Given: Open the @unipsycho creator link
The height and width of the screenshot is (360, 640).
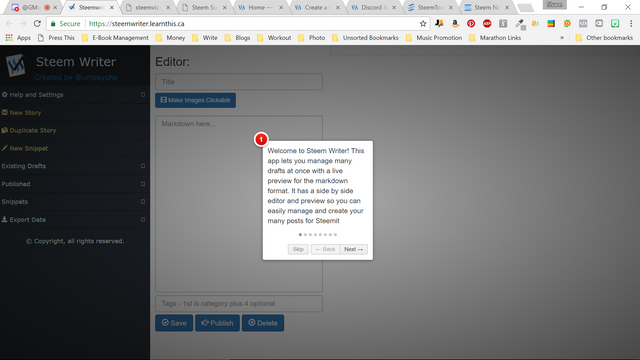Looking at the screenshot, I should point(96,78).
